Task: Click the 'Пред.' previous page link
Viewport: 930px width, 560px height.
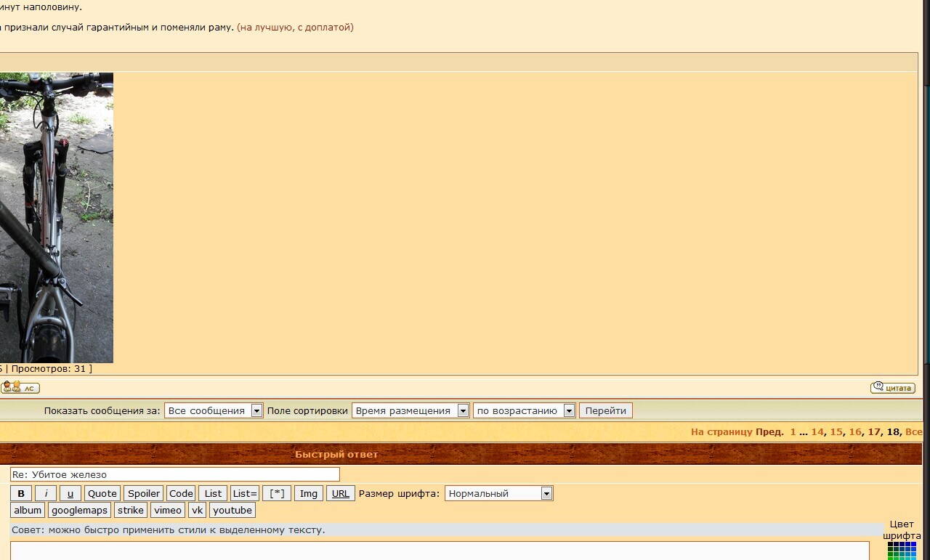Action: point(769,431)
